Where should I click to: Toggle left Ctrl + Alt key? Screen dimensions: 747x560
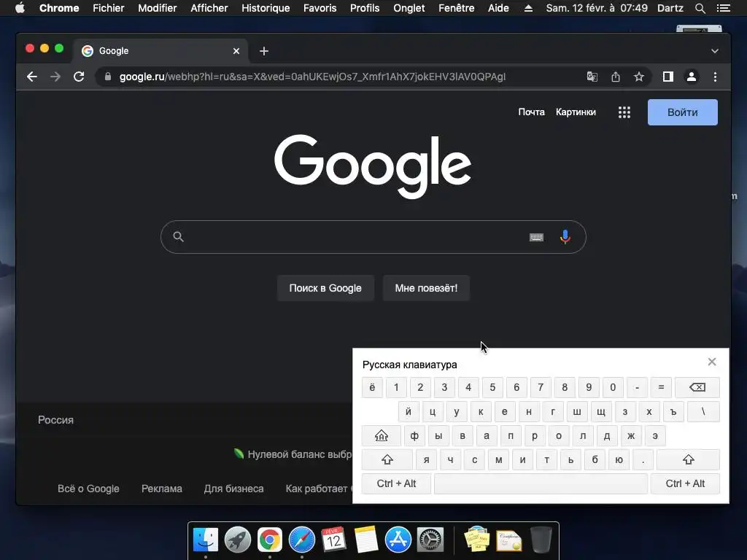tap(396, 484)
